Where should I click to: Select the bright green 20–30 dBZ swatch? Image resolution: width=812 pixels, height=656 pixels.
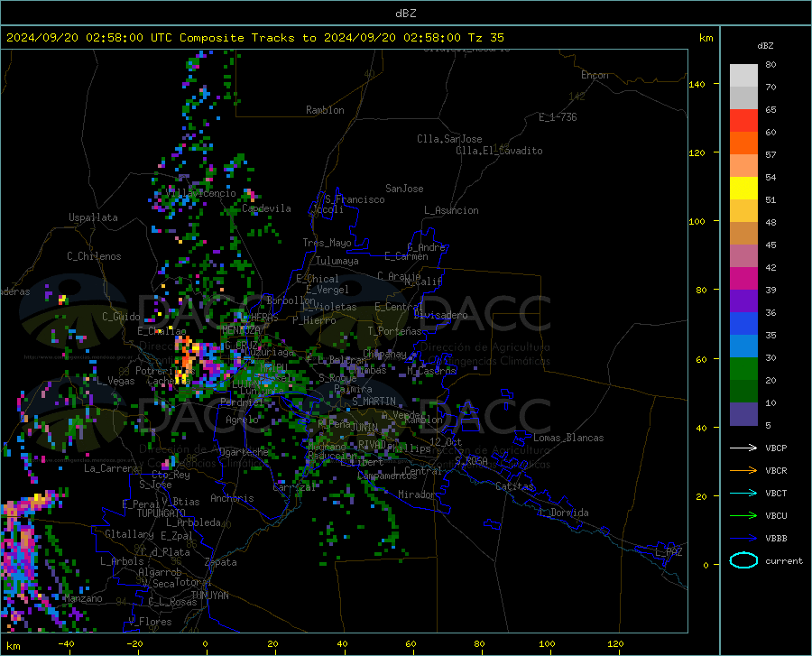(x=743, y=369)
